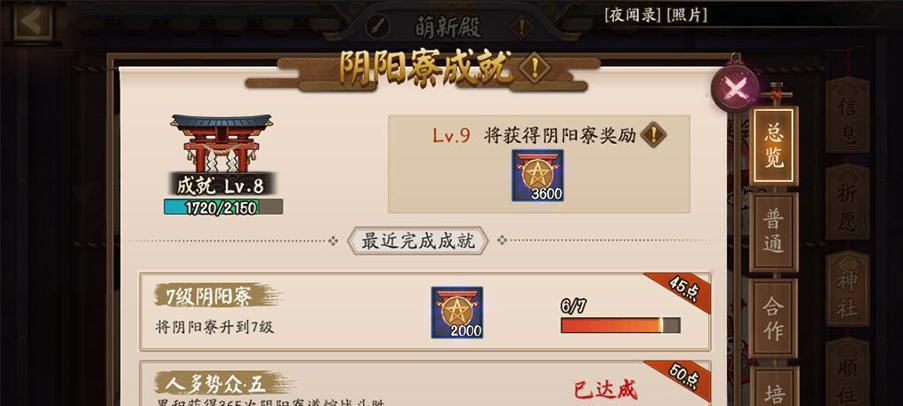Click the info icon beside 阴阳寮成就 title
Viewport: 903px width, 406px height.
coord(534,69)
